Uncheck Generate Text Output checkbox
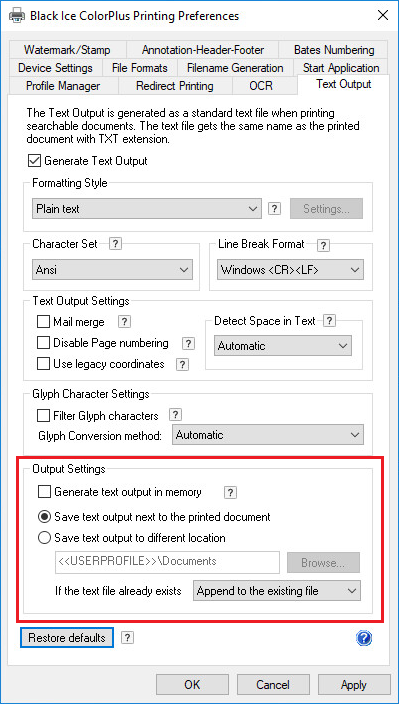The width and height of the screenshot is (399, 704). (x=34, y=161)
